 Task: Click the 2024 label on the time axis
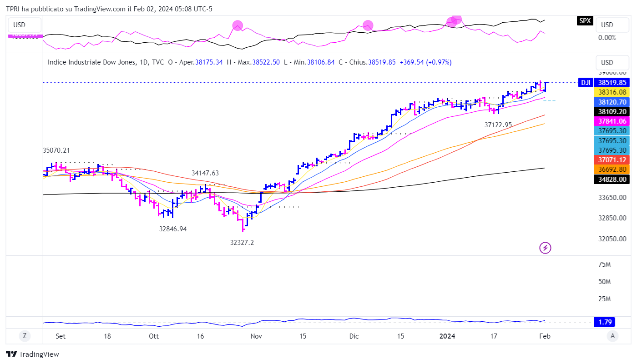click(x=447, y=336)
